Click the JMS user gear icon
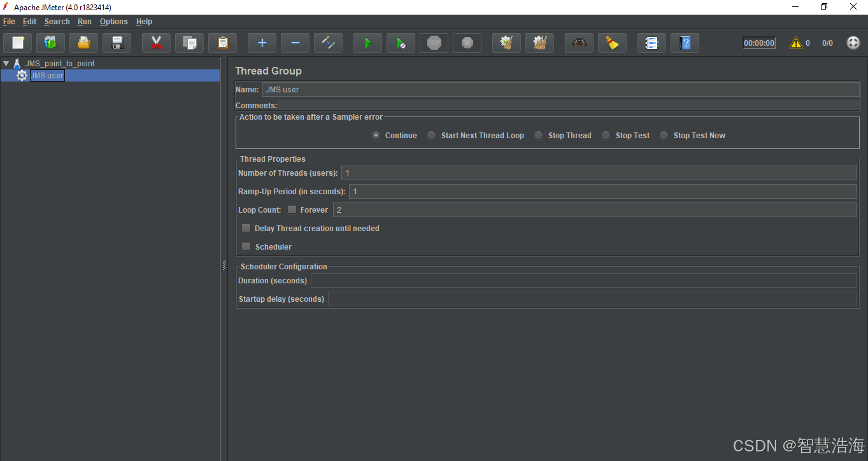Screen dimensions: 868x461 (x=22, y=75)
